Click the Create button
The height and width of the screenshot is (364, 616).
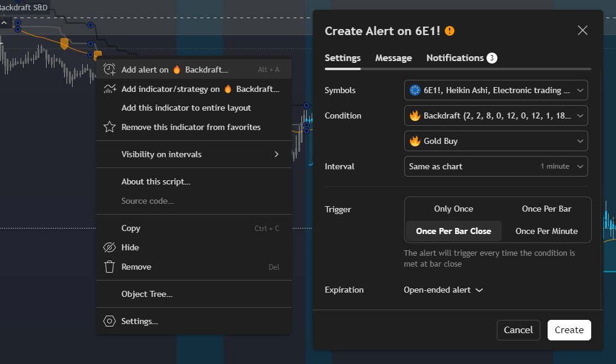tap(569, 330)
